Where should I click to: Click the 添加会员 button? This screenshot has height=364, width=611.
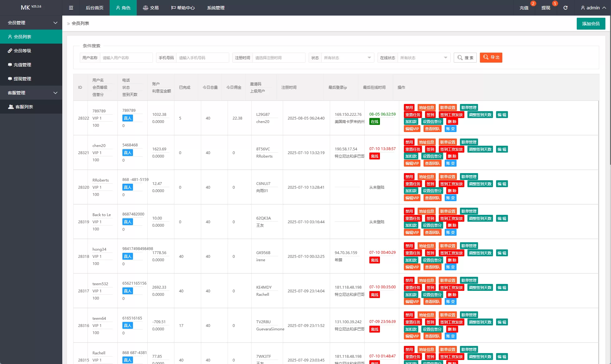click(x=591, y=24)
